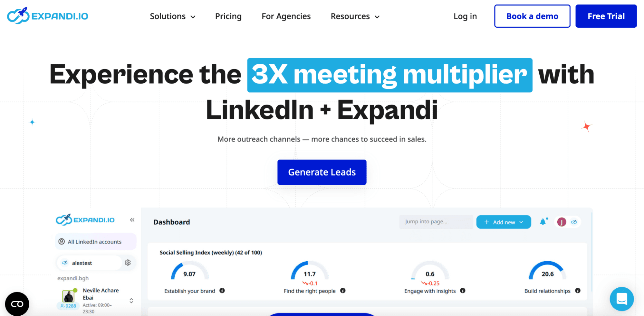Click info icon beside Engage with insights
Screen dimensions: 644x316
click(463, 291)
